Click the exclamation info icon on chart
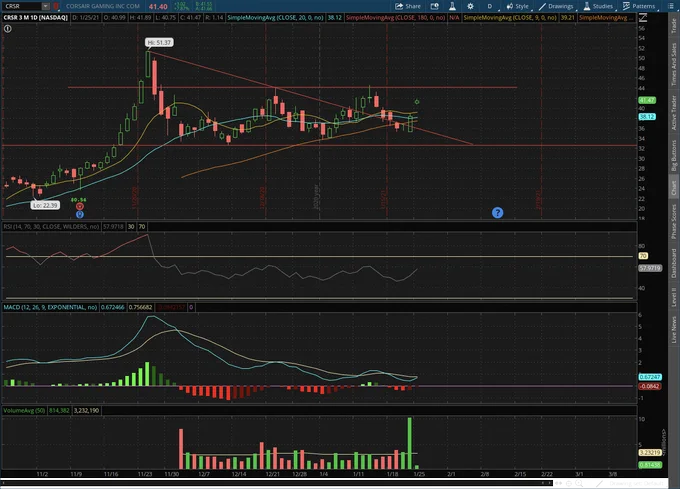This screenshot has height=489, width=680. 8,29
